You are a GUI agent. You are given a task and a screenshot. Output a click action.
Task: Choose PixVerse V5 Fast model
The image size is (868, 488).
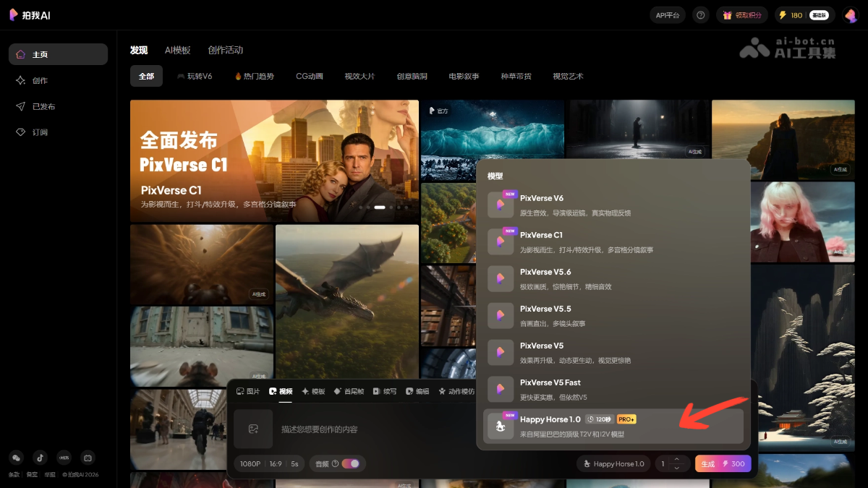(x=613, y=390)
